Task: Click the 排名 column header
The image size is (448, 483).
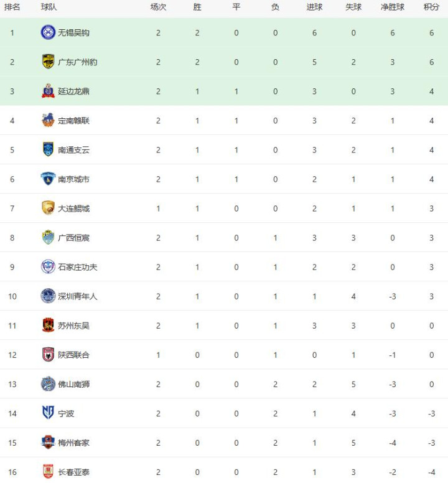Action: click(12, 7)
